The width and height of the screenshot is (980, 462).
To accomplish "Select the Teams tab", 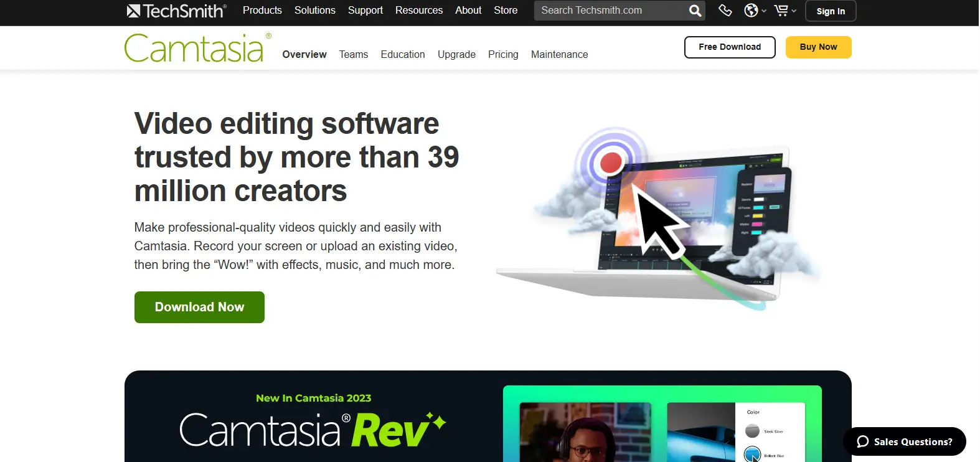I will click(x=354, y=54).
